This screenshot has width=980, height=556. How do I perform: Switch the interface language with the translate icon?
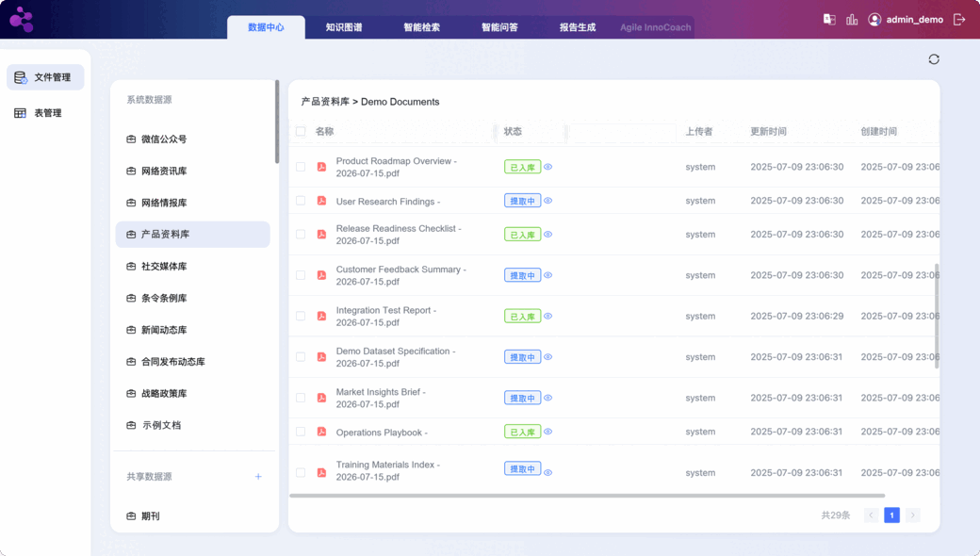pyautogui.click(x=829, y=20)
